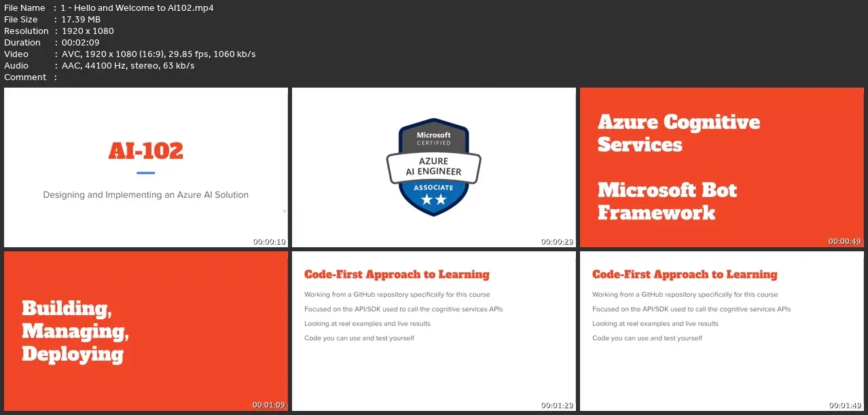Image resolution: width=868 pixels, height=415 pixels.
Task: Click the 'Microsoft Bot Framework' heading
Action: 667,201
